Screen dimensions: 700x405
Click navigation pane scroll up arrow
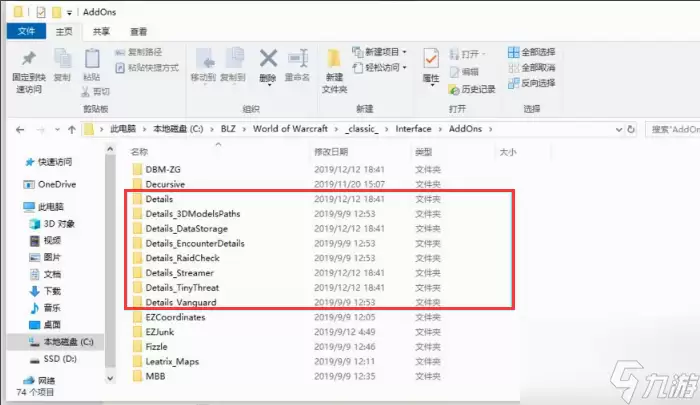tap(110, 149)
